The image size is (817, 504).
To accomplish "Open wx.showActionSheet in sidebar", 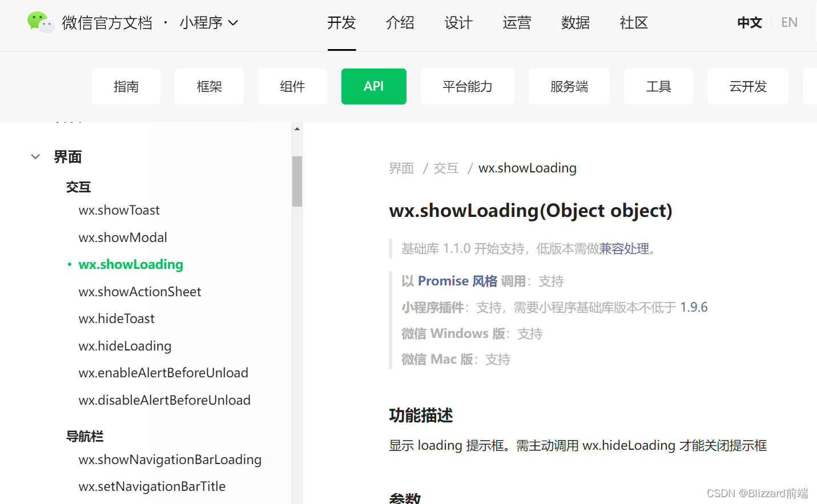I will [x=140, y=292].
